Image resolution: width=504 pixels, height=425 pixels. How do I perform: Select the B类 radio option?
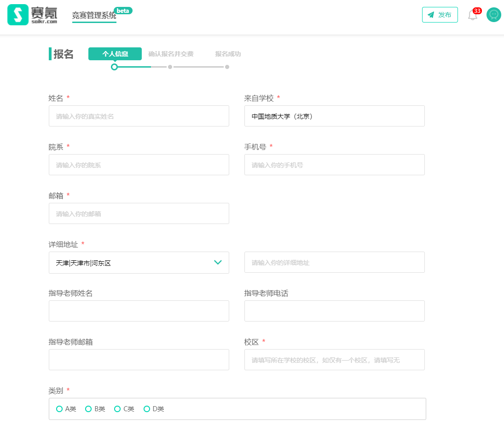click(x=88, y=409)
